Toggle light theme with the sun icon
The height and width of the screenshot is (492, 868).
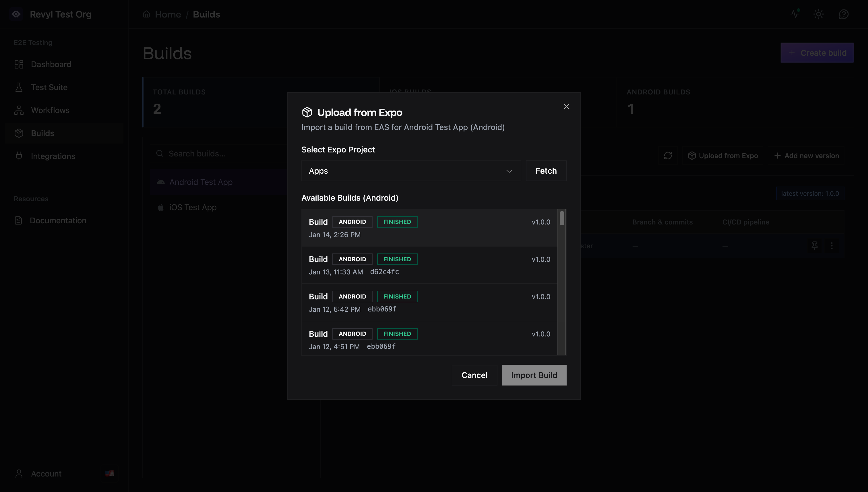click(x=819, y=14)
